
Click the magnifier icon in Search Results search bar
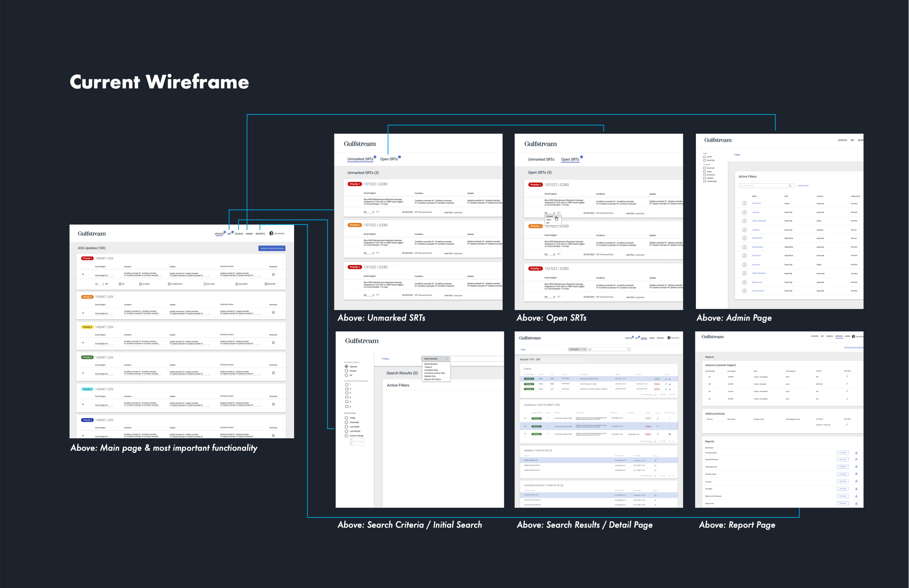tap(628, 349)
